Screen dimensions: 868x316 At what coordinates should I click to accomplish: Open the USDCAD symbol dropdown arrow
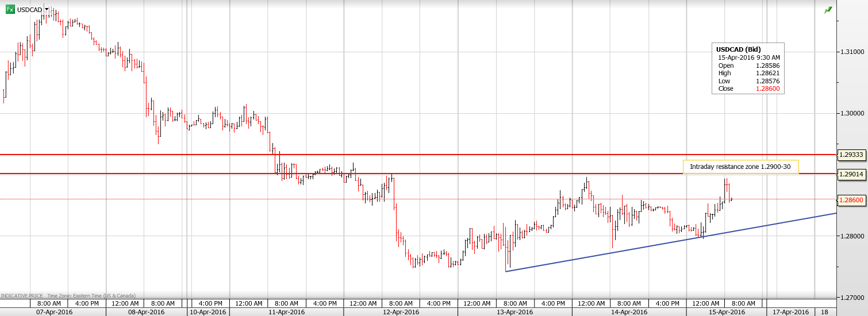tap(47, 9)
